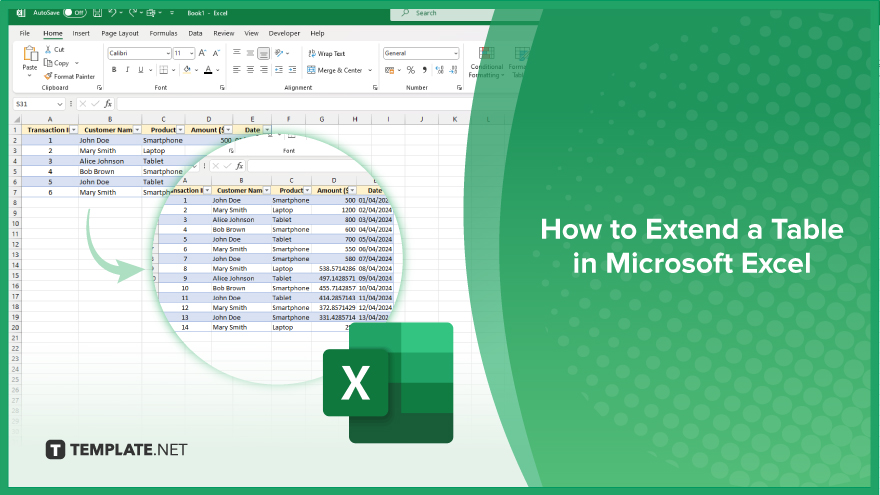The height and width of the screenshot is (495, 880).
Task: Click the formula bar Cancel X icon
Action: coord(82,104)
